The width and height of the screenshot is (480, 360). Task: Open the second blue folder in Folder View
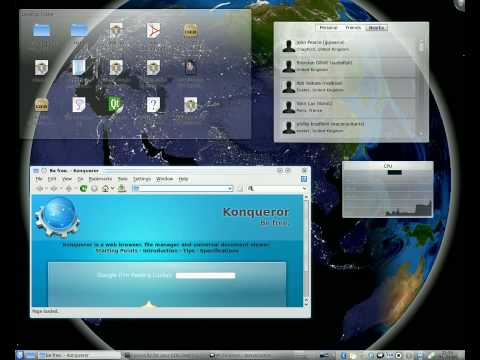pyautogui.click(x=79, y=30)
